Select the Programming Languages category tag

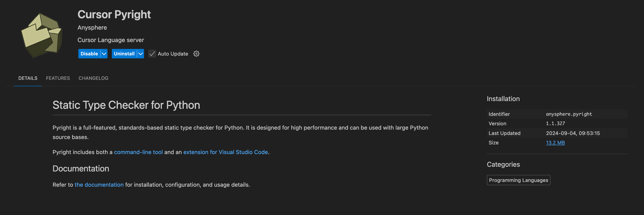tap(518, 180)
